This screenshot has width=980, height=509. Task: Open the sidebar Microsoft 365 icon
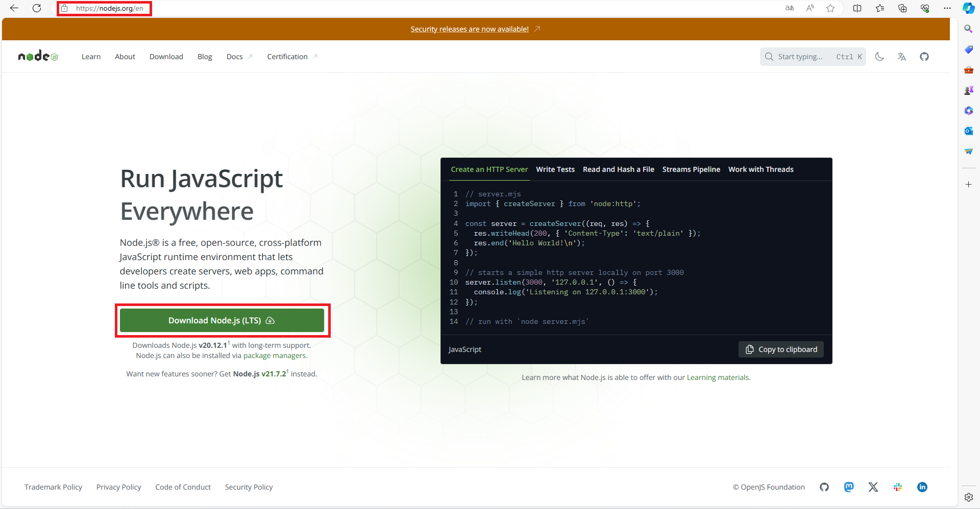(968, 111)
